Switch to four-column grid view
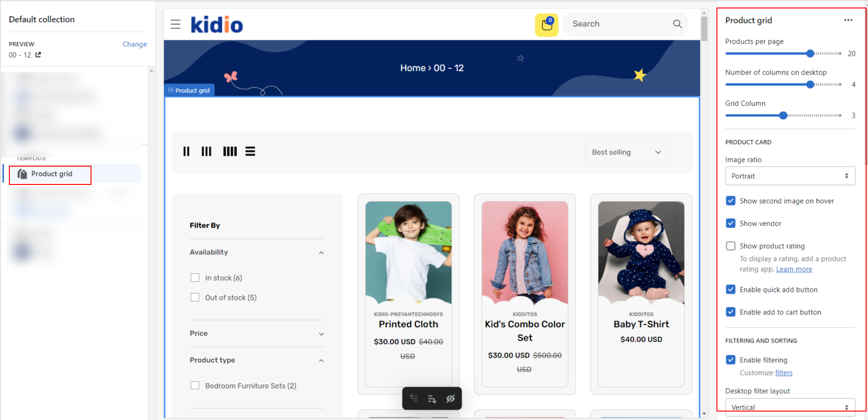Viewport: 868px width, 420px height. [x=230, y=152]
